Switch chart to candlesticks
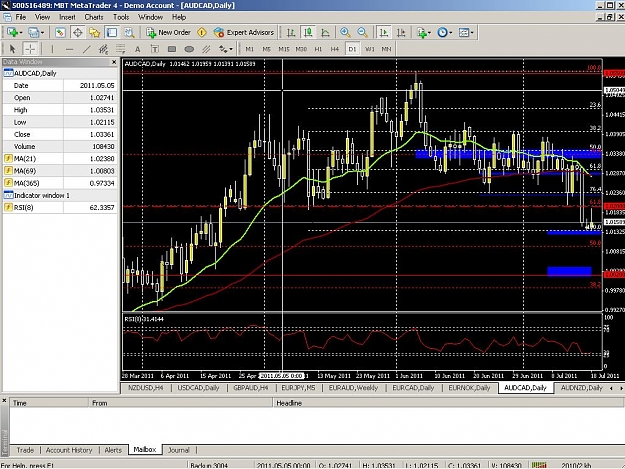 (308, 33)
